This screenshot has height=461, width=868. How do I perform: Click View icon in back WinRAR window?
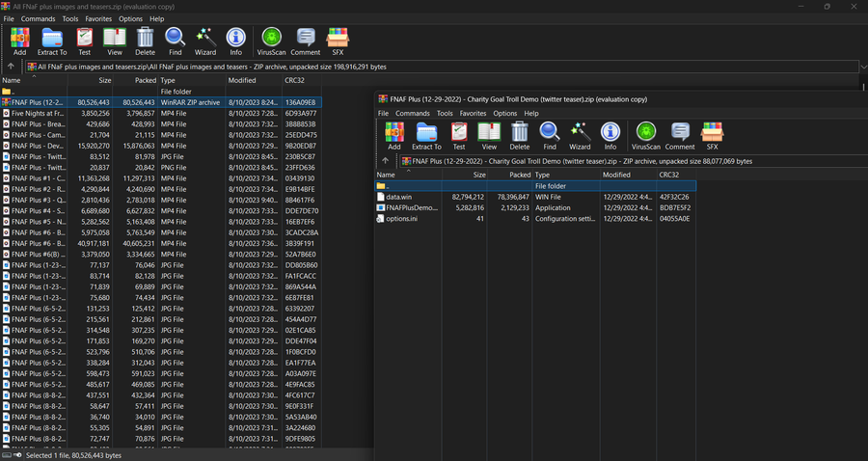tap(115, 41)
